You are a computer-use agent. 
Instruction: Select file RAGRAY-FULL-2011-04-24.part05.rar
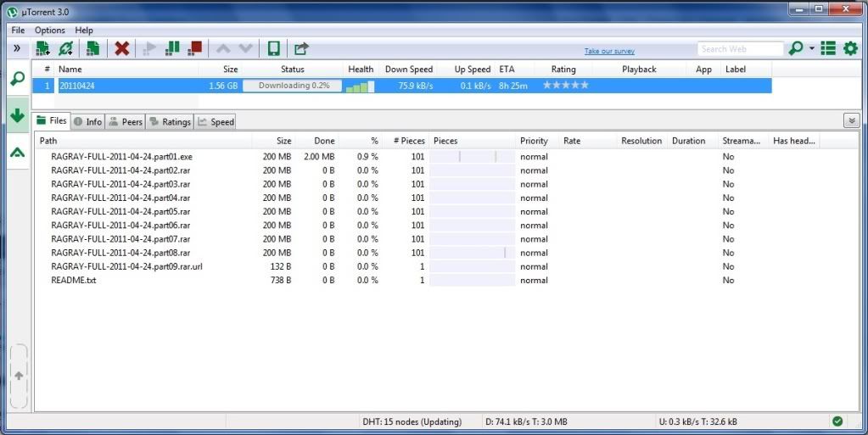pos(120,211)
